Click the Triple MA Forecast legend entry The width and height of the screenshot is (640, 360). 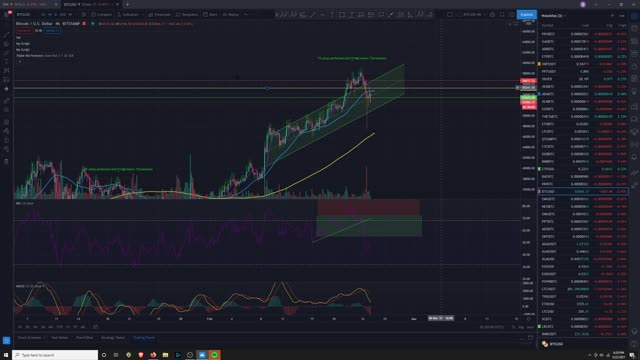[x=45, y=56]
